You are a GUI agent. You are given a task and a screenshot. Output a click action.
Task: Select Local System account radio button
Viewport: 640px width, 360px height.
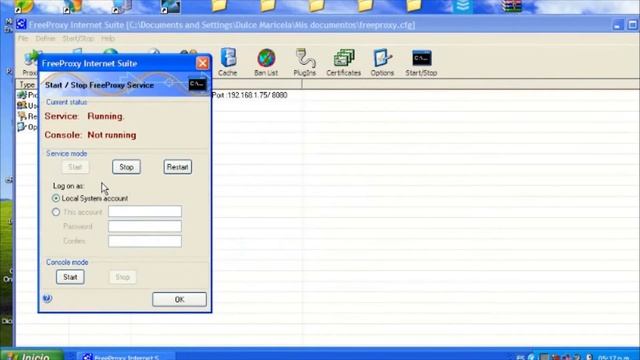56,198
